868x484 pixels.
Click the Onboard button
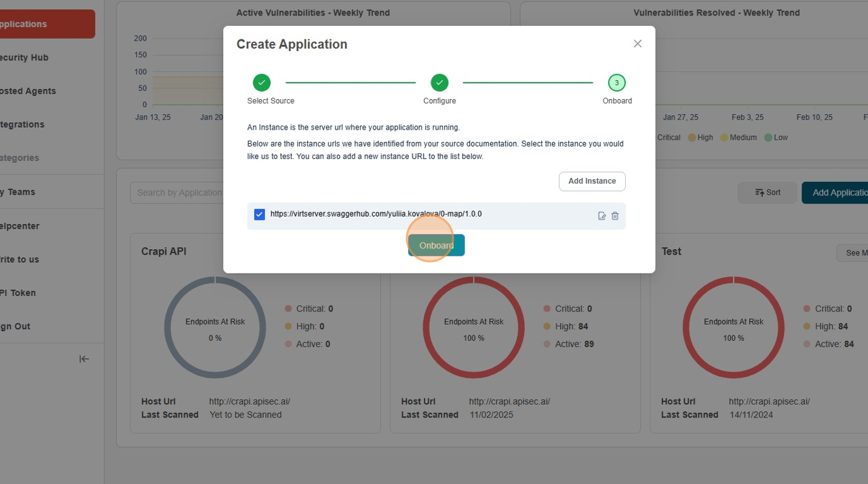[436, 245]
